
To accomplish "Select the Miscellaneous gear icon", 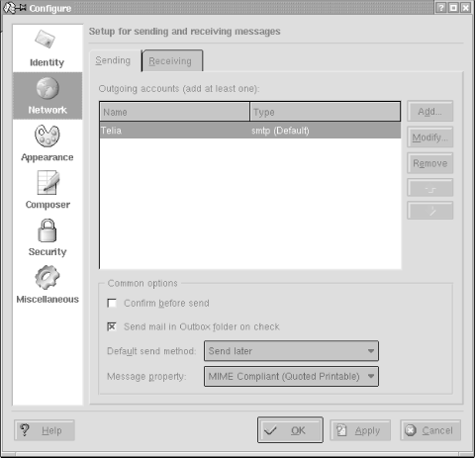I will pos(48,277).
